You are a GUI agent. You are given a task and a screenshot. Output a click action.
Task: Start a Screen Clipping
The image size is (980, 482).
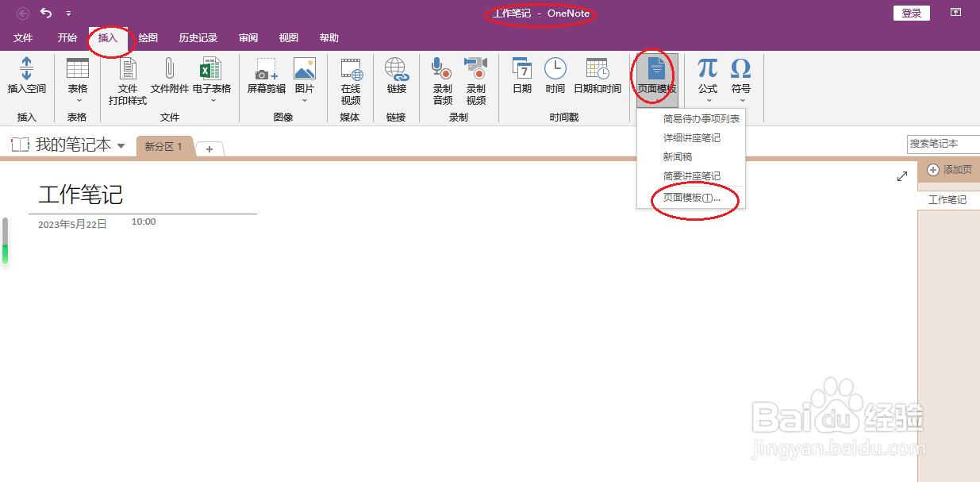[x=267, y=69]
